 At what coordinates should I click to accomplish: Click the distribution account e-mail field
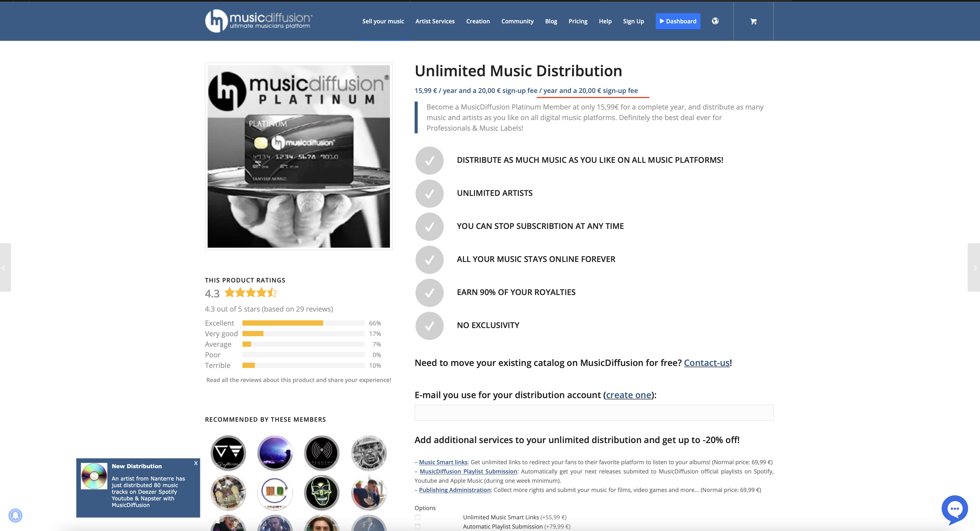point(593,413)
